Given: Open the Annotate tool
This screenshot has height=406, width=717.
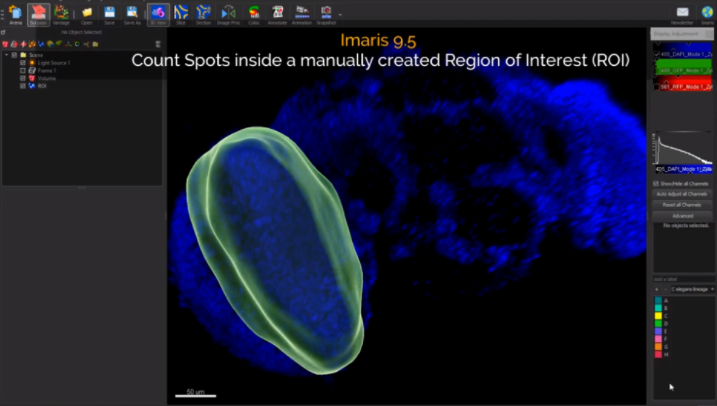Looking at the screenshot, I should click(277, 15).
